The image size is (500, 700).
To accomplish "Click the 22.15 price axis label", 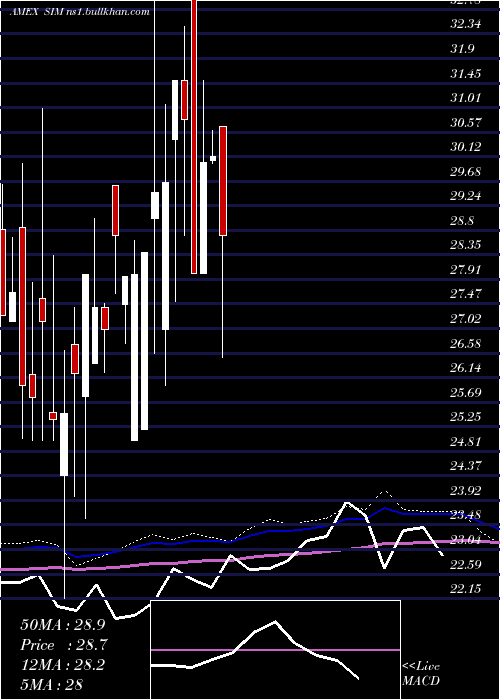I will [466, 590].
